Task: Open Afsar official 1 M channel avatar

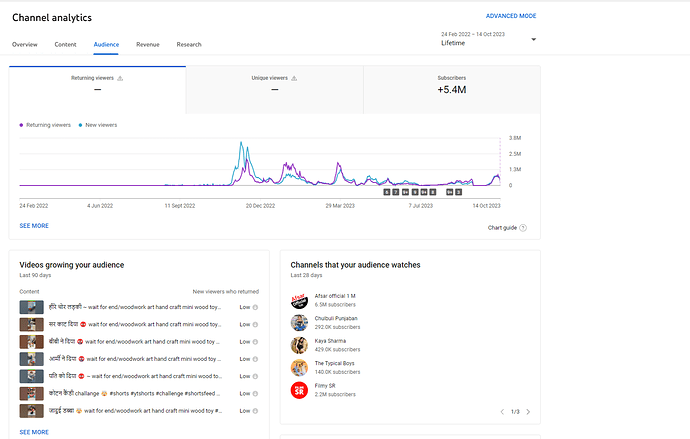Action: pos(299,300)
